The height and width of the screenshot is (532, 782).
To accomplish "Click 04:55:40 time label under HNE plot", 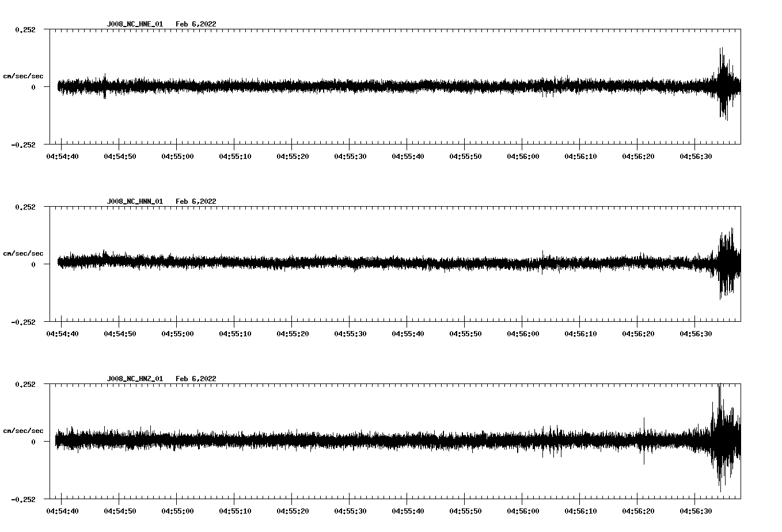I will click(x=408, y=157).
